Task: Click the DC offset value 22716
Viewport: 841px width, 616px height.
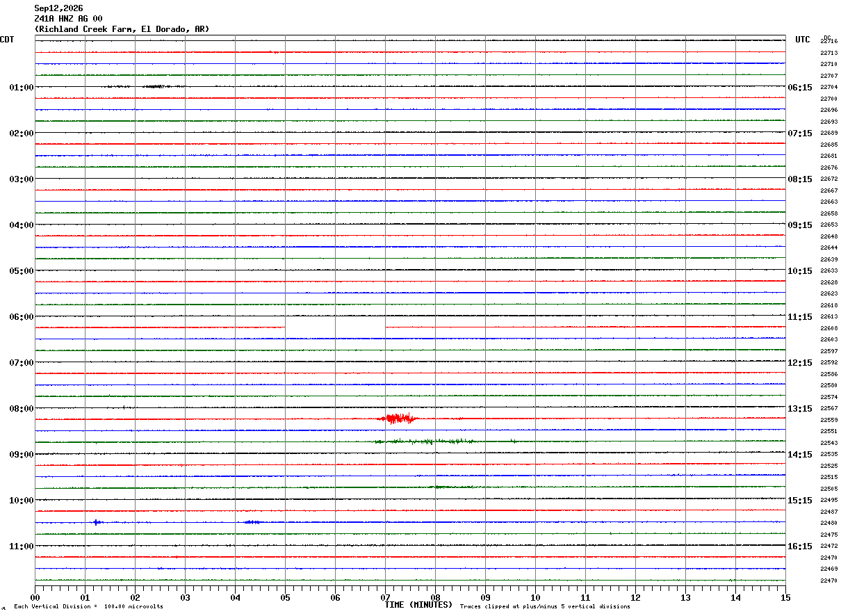Action: tap(828, 42)
